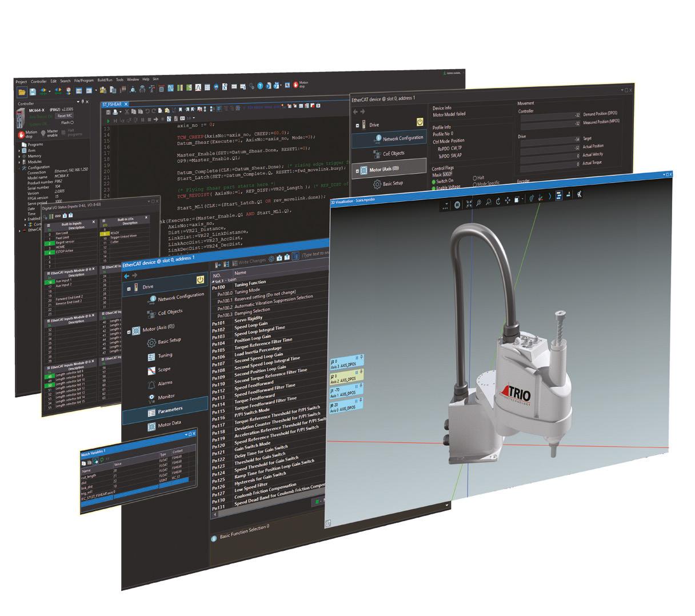Open project folder icon in main toolbar
This screenshot has width=695, height=616.
click(22, 92)
